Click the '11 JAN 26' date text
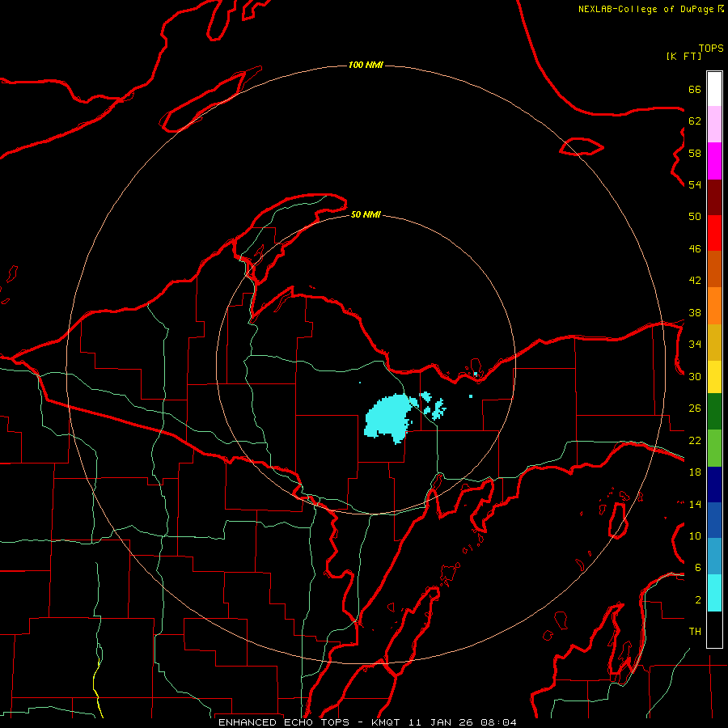The image size is (728, 728). [442, 722]
